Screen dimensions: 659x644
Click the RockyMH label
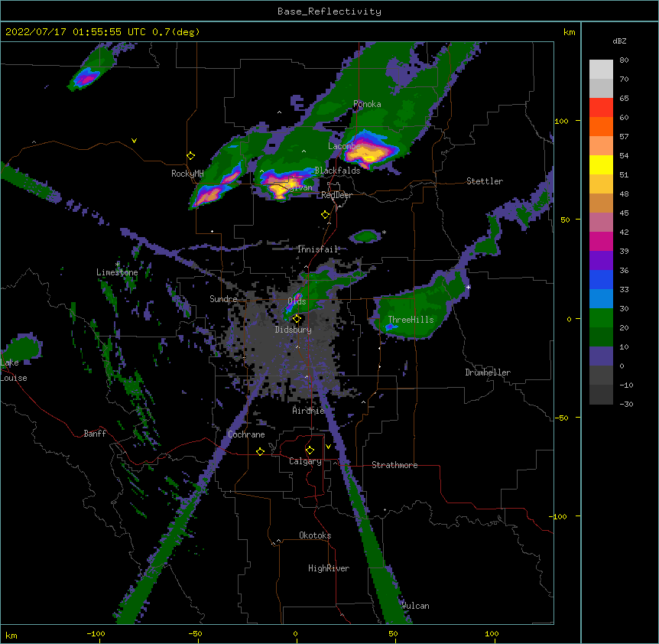pyautogui.click(x=187, y=174)
